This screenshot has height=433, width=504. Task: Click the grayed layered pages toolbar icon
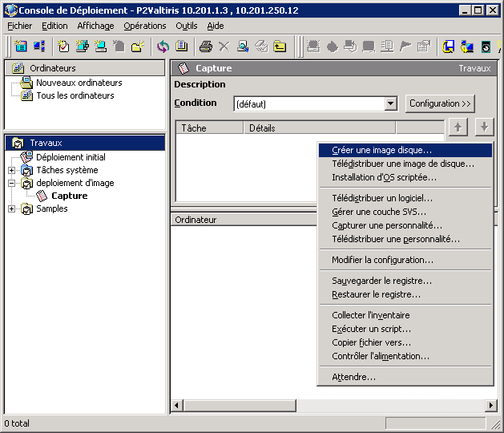261,47
